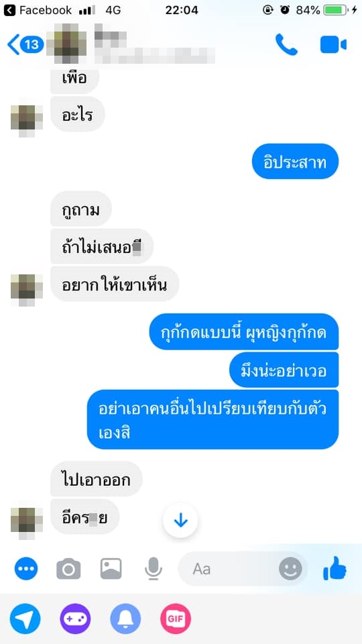Tap the gray message bubble ไปเอาออก

(97, 479)
